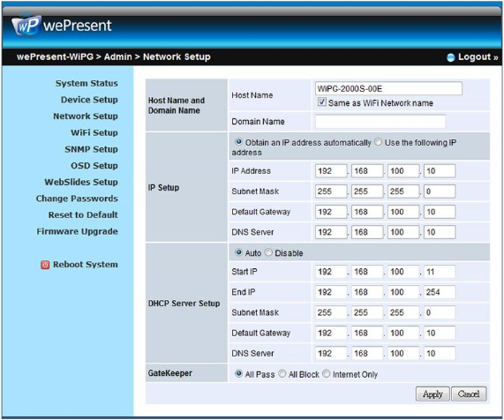Choose GateKeeper All Block
Viewport: 504px width, 420px height.
[x=282, y=374]
